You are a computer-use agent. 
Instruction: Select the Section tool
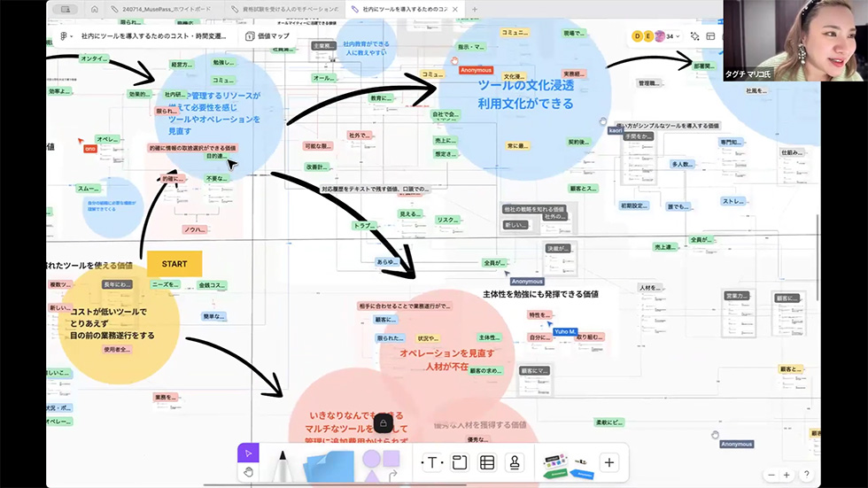[x=460, y=462]
